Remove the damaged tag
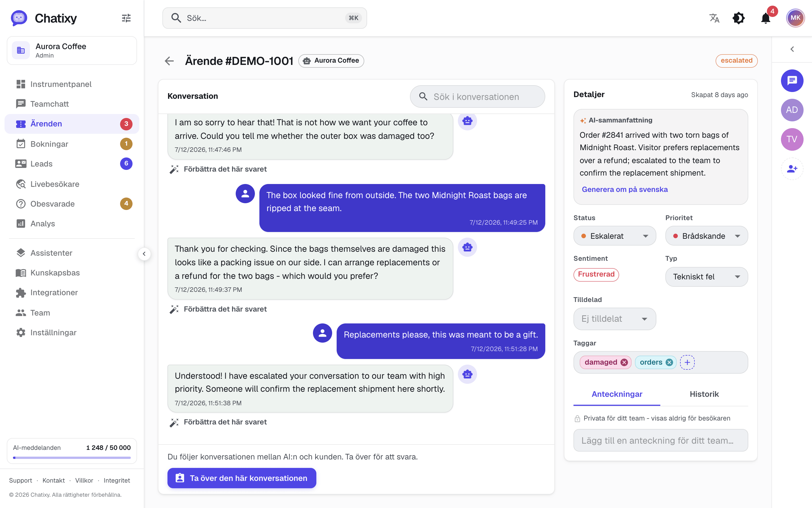 point(624,362)
